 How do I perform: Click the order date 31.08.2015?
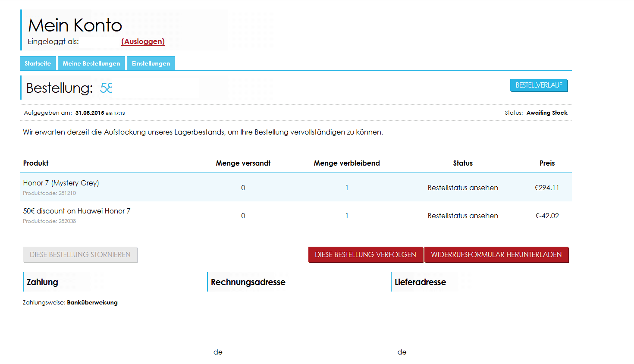(90, 113)
